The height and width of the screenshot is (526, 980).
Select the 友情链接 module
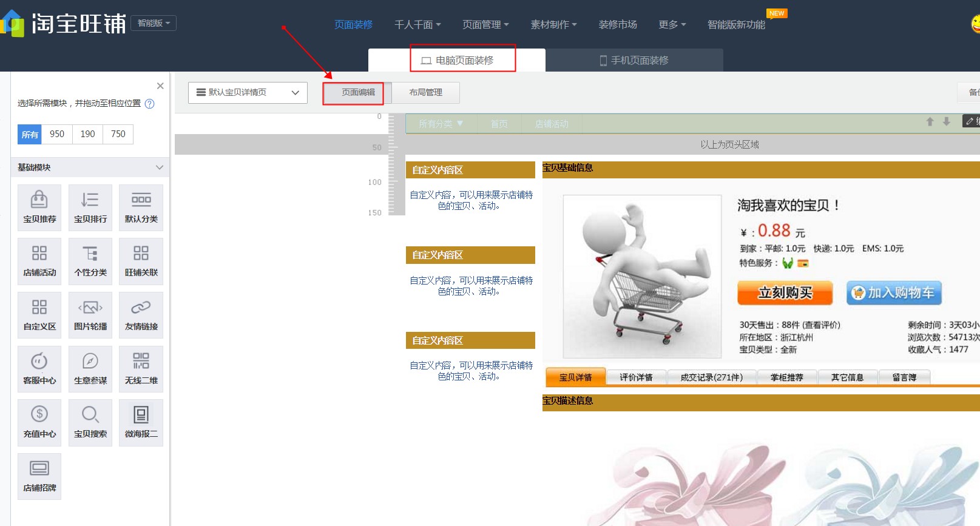pos(141,315)
